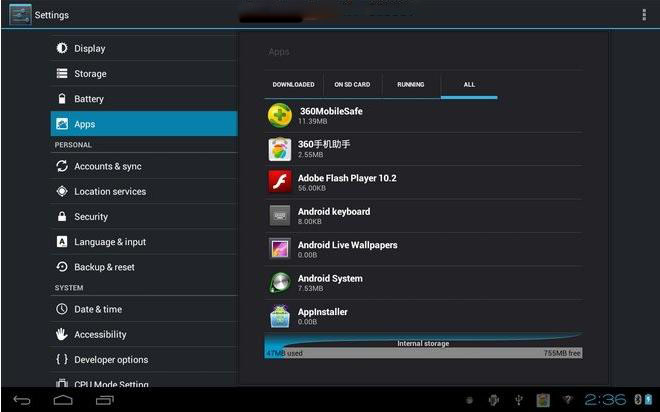The width and height of the screenshot is (660, 412).
Task: Click the Android Live Wallpapers name
Action: coord(347,245)
